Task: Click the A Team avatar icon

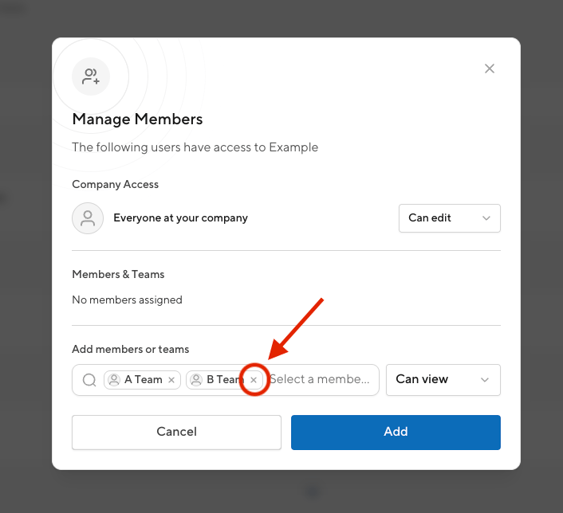Action: tap(114, 380)
